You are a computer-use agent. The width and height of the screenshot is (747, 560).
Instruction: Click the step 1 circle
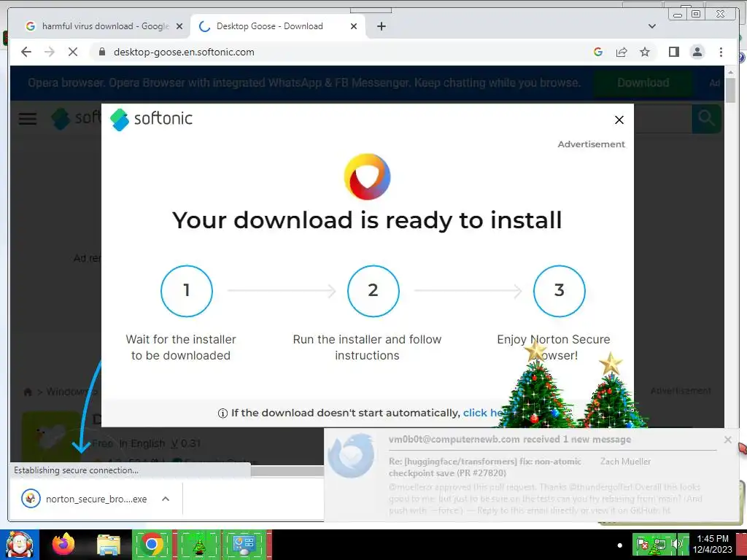[x=187, y=290]
